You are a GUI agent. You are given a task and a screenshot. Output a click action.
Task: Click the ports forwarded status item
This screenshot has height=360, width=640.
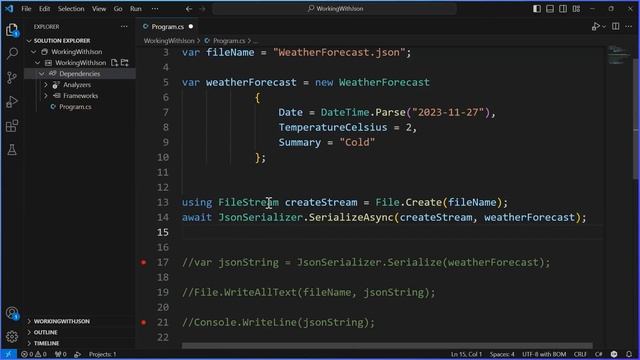(x=60, y=354)
